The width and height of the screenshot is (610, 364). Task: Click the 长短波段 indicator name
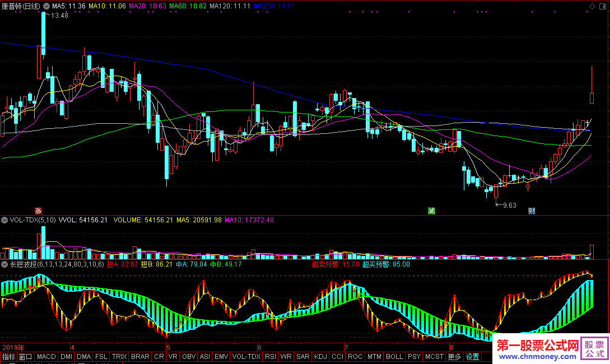(57, 264)
